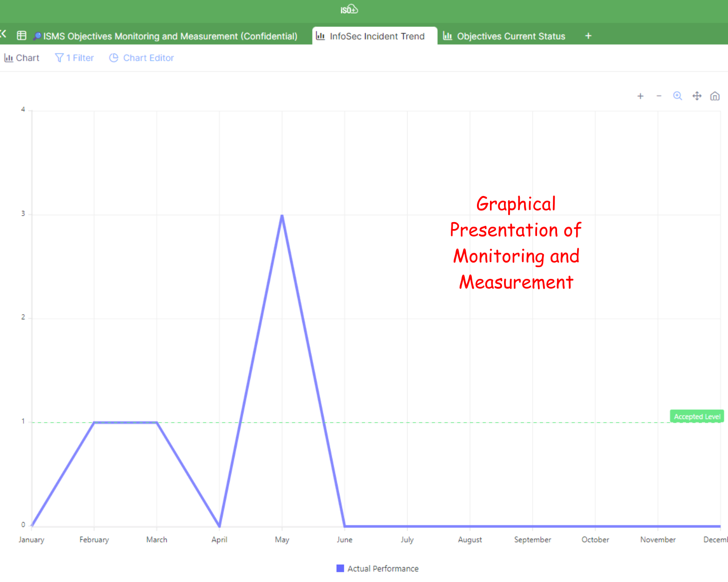
Task: Click the Accepted Level annotation label
Action: click(696, 416)
